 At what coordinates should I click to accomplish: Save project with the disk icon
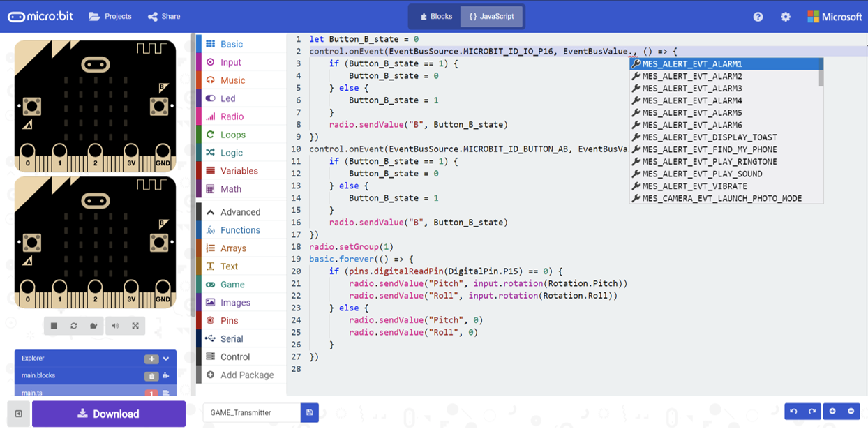click(310, 412)
